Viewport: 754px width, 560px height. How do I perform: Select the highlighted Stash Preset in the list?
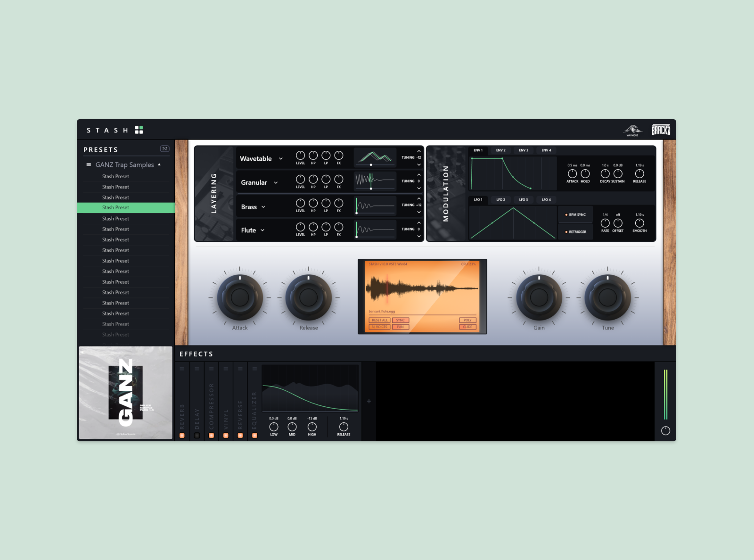pos(116,207)
